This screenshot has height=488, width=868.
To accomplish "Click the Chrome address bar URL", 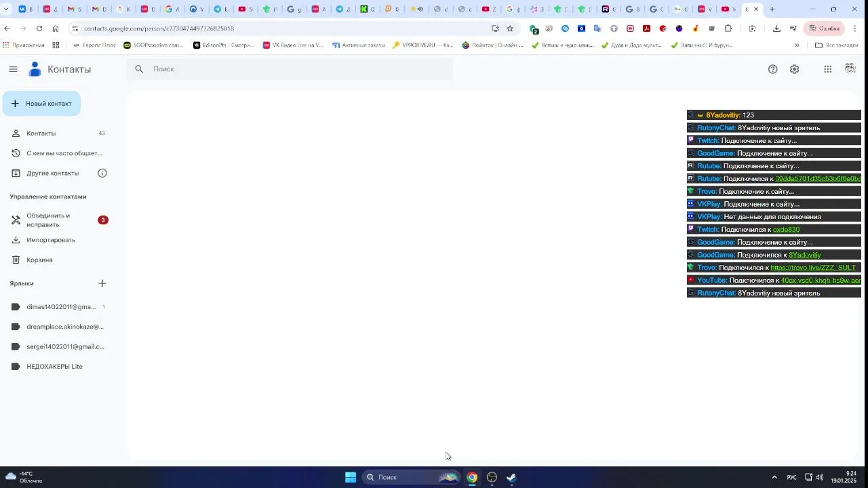I will click(x=159, y=28).
